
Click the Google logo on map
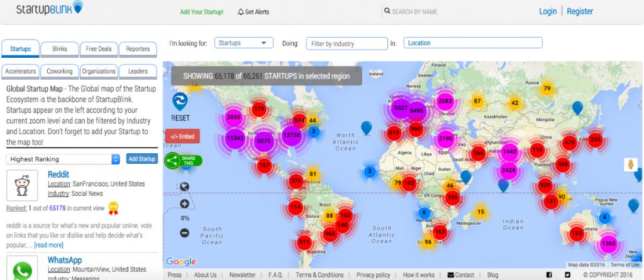tap(181, 262)
